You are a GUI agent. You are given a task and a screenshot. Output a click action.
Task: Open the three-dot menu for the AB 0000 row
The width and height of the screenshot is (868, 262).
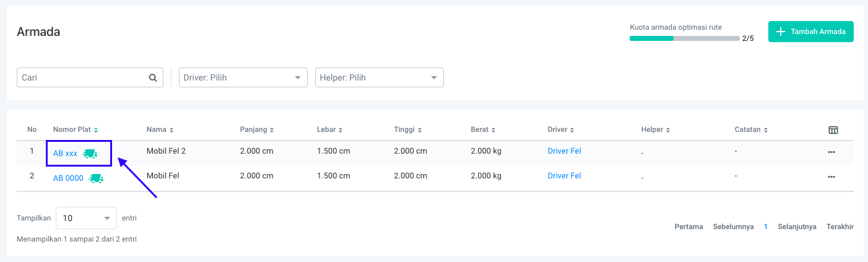tap(831, 177)
